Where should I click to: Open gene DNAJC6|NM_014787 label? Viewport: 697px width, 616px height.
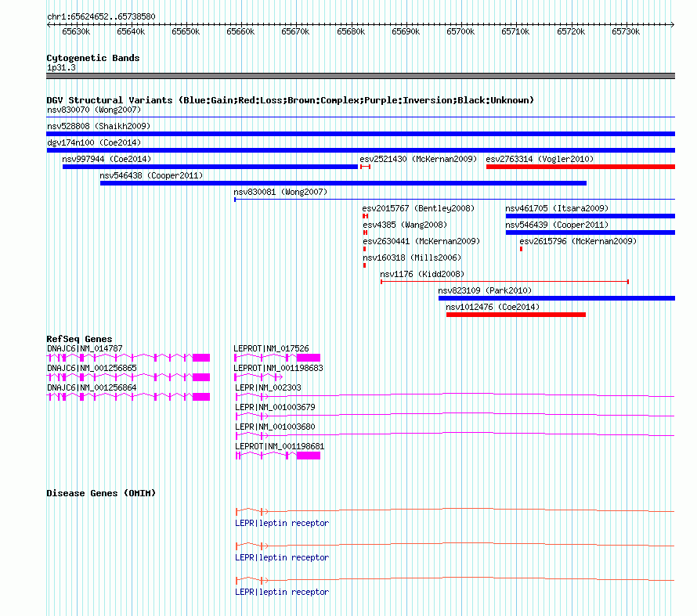(x=85, y=348)
